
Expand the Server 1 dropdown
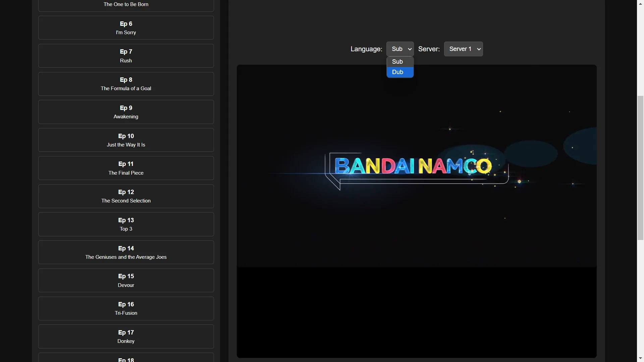pyautogui.click(x=463, y=49)
